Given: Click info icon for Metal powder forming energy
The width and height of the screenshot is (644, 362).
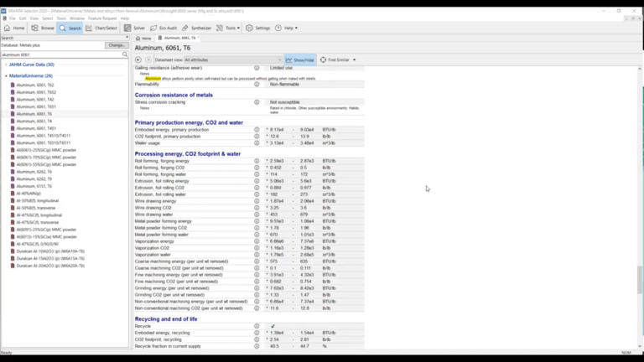Looking at the screenshot, I should click(257, 221).
